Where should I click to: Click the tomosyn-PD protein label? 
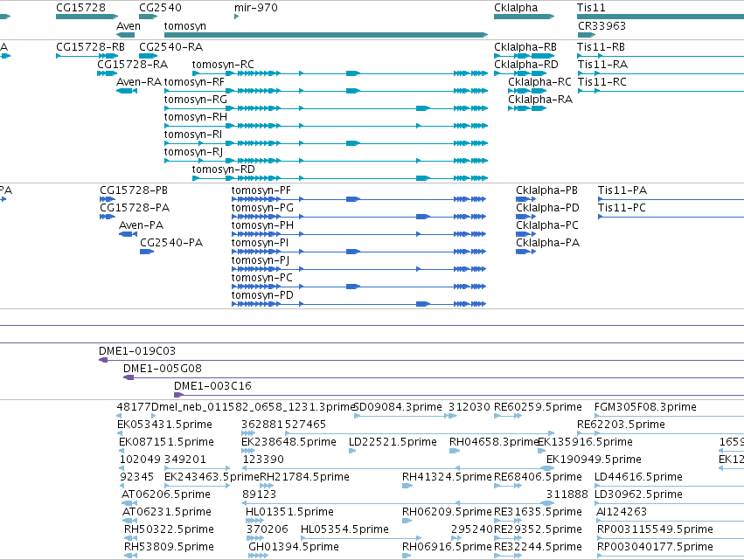pyautogui.click(x=262, y=296)
